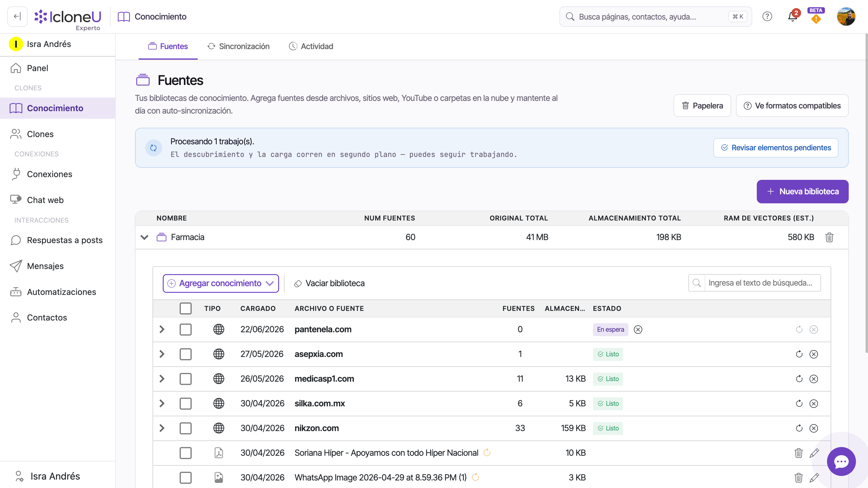Open the help question mark icon

(x=767, y=17)
